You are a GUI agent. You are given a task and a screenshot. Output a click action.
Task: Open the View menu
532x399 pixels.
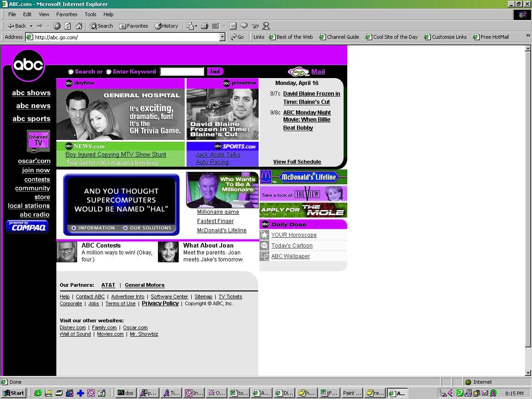coord(44,14)
